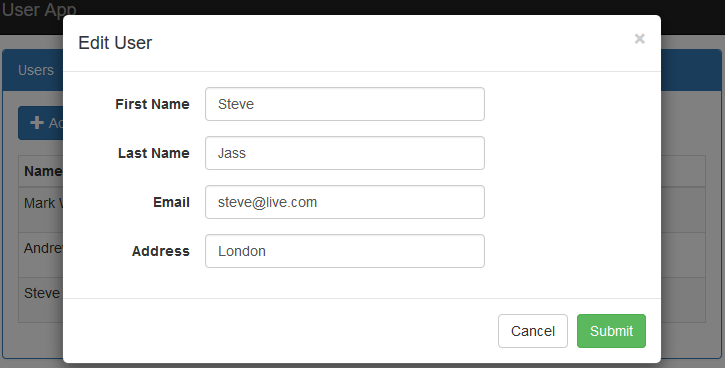Close the Edit User dialog with X

tap(639, 39)
